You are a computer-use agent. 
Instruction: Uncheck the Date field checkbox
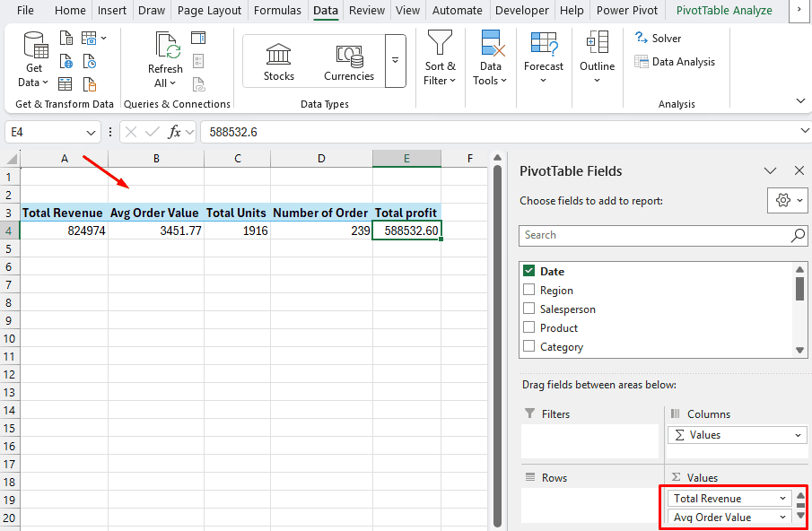click(x=528, y=271)
